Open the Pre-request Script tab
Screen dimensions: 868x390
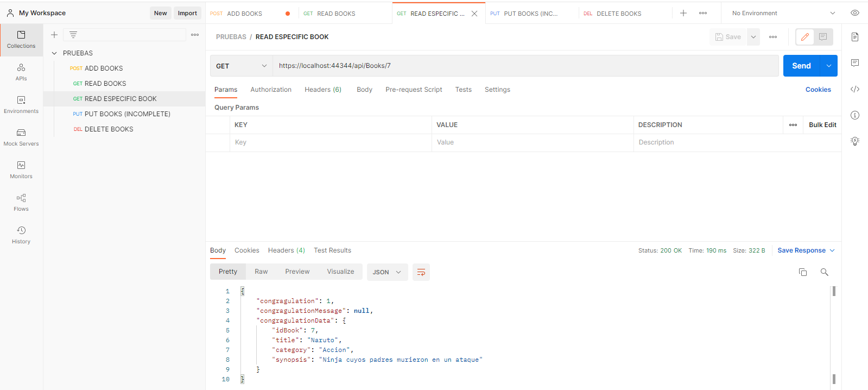tap(414, 90)
